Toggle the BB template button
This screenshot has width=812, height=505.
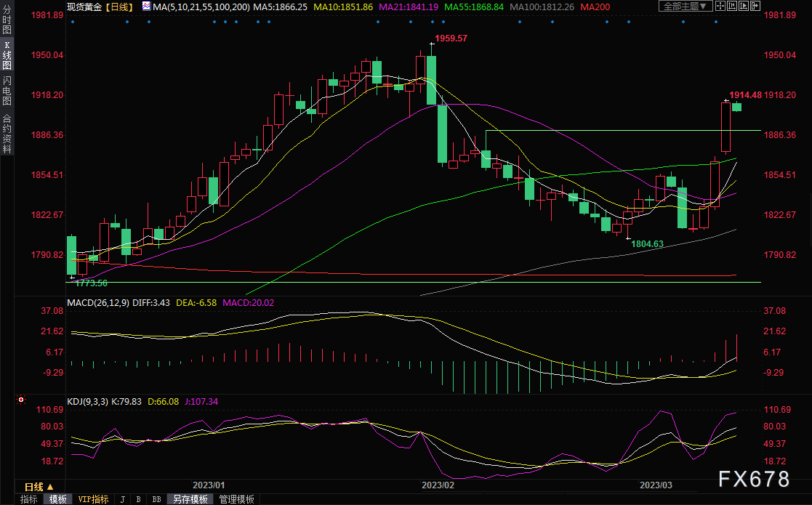(156, 499)
